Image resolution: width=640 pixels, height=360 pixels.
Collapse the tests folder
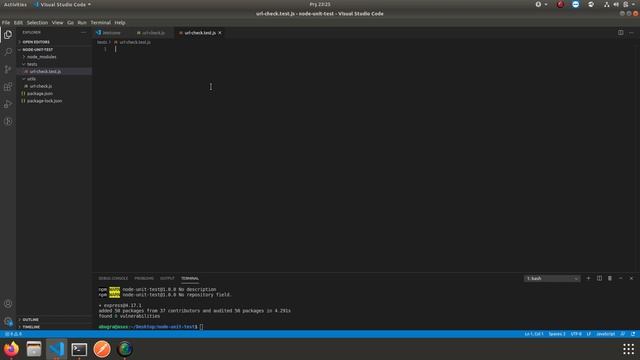32,64
